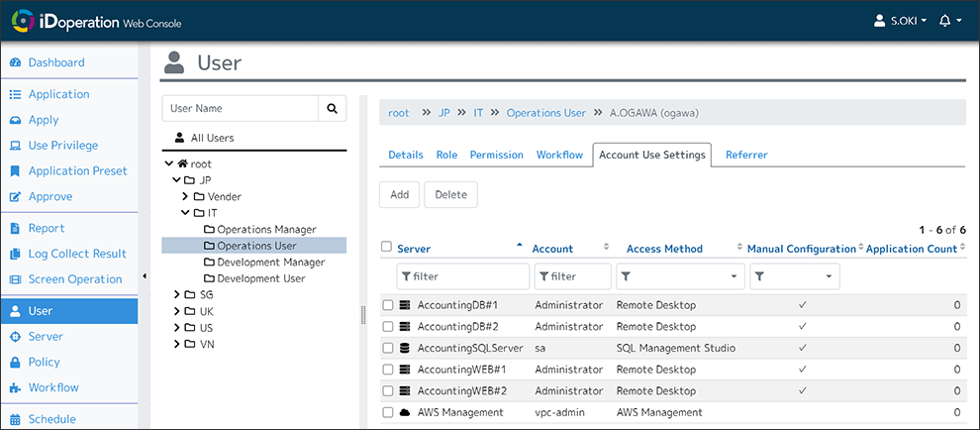Click the Server filter input field
Screen dimensions: 980x430
(462, 276)
